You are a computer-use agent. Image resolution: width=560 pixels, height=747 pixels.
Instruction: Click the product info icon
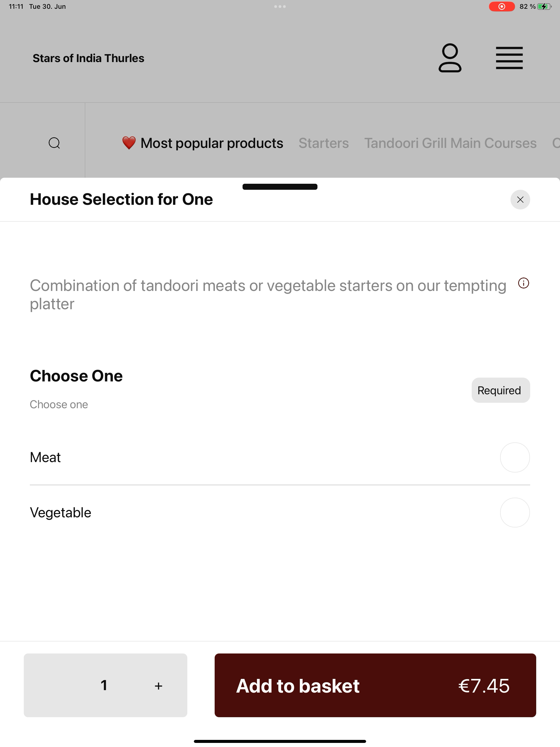point(524,283)
